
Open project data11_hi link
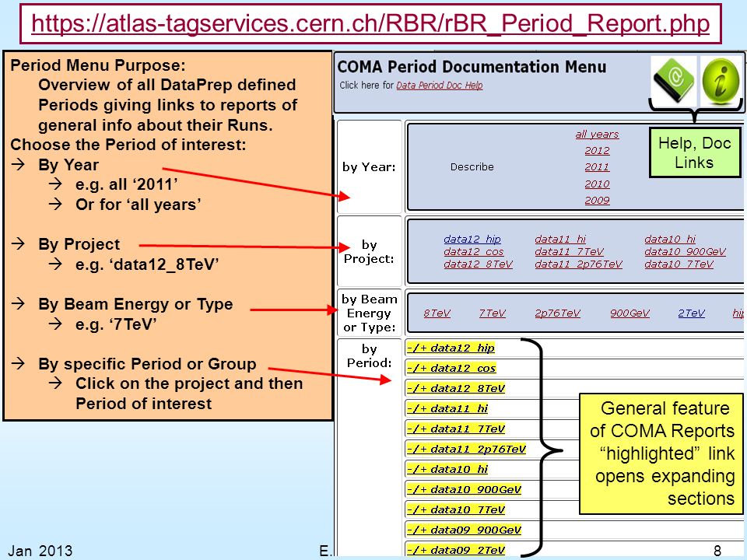point(560,239)
